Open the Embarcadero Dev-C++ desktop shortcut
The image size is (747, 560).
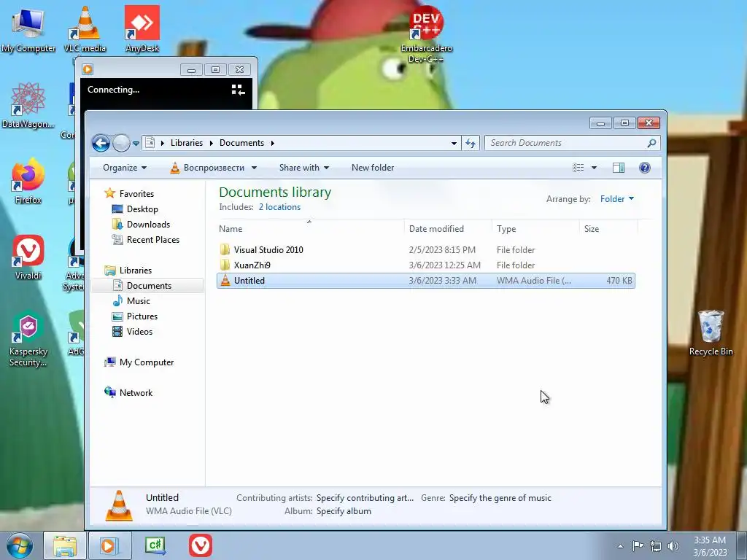(426, 34)
